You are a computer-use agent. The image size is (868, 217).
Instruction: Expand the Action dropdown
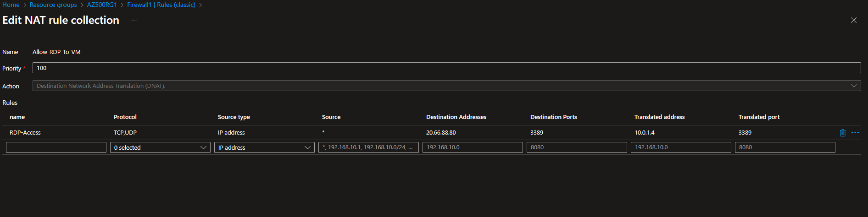446,86
